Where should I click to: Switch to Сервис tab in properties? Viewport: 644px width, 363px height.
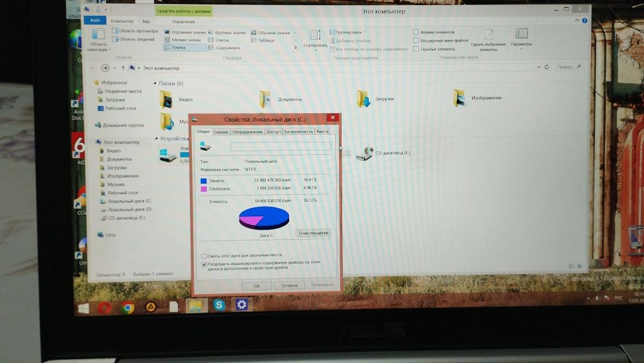pos(221,132)
